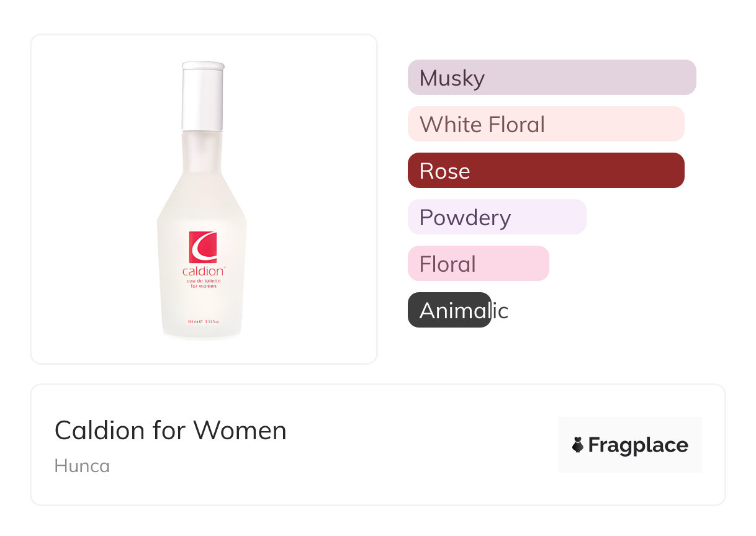756x536 pixels.
Task: Click the 'eau de toilette' line on bottle
Action: (x=204, y=281)
